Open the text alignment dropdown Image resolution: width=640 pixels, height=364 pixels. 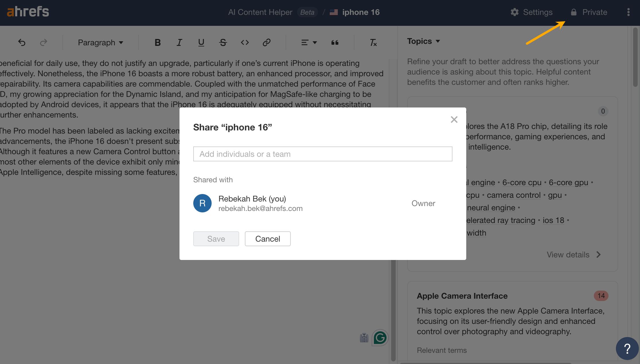[309, 42]
